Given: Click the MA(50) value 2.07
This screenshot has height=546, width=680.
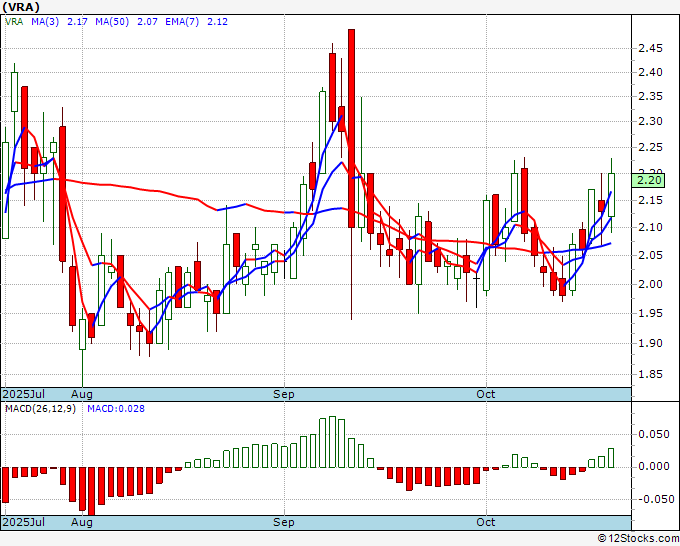Looking at the screenshot, I should pyautogui.click(x=147, y=22).
